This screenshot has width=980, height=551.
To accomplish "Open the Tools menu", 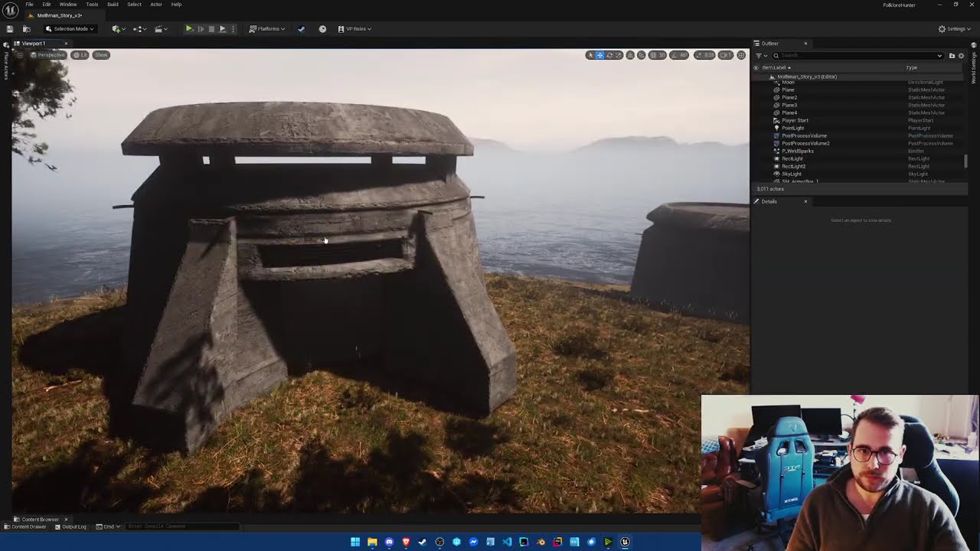I will (92, 5).
